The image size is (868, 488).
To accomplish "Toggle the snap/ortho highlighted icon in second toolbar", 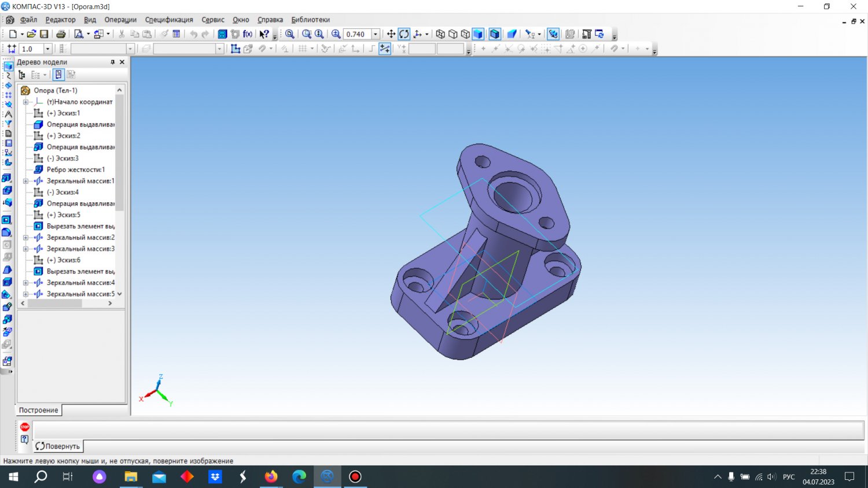I will pyautogui.click(x=385, y=49).
